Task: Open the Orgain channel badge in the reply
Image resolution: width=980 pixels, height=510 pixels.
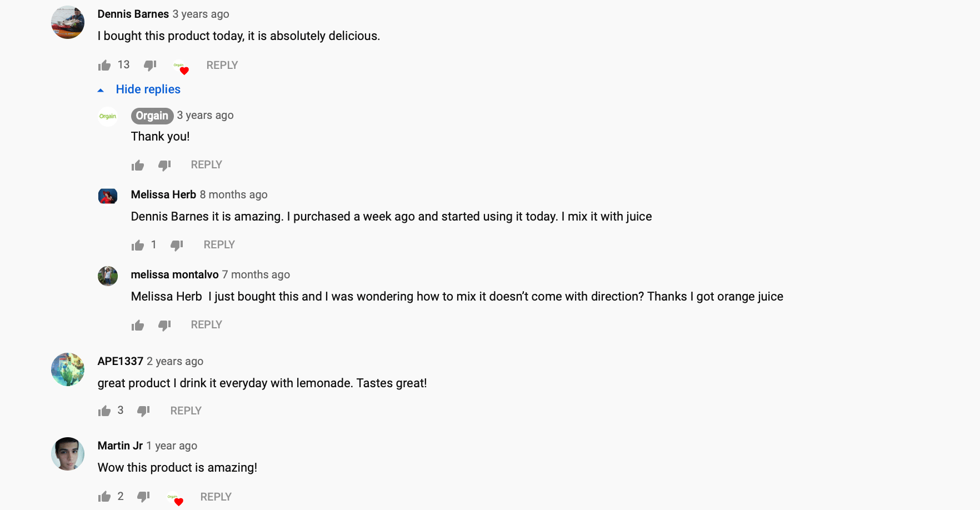Action: point(152,116)
